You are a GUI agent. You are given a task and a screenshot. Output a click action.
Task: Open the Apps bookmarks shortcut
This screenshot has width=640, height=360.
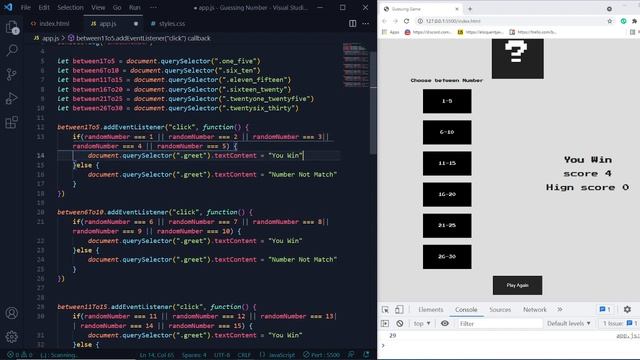click(x=391, y=32)
